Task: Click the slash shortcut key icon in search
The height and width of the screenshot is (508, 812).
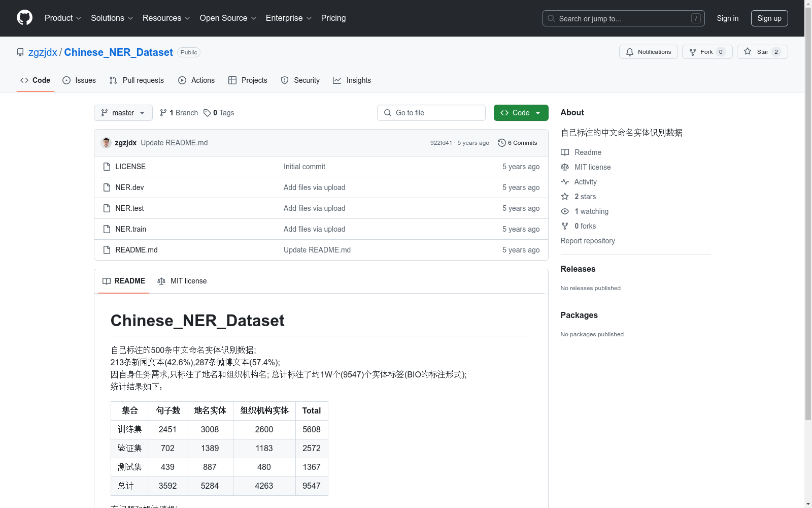Action: (x=696, y=18)
